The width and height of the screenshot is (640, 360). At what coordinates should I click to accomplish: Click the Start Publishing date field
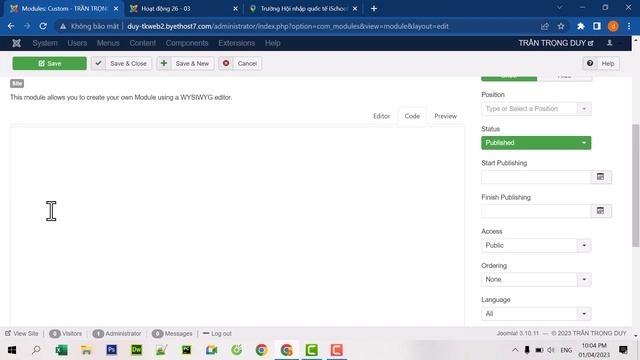536,177
